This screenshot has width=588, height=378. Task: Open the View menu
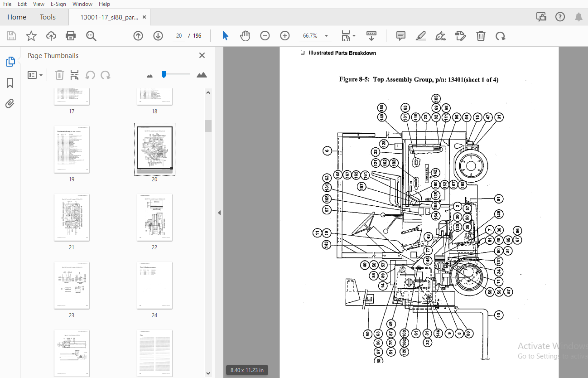pos(39,4)
